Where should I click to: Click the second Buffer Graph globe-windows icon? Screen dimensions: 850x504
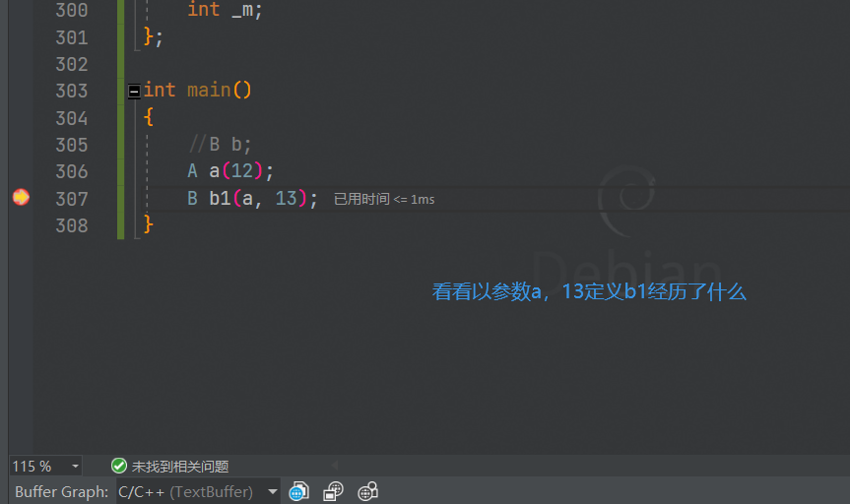pos(333,491)
